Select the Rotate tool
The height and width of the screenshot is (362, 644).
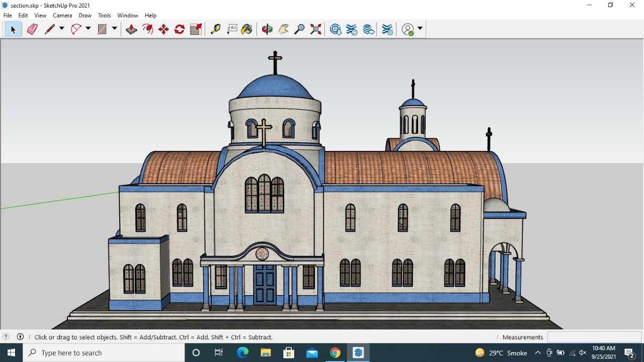(180, 29)
